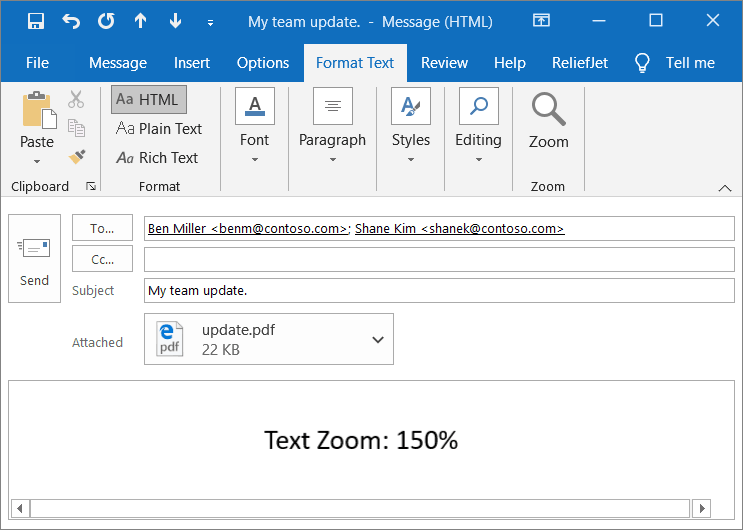Go to previous item with up arrow
This screenshot has width=743, height=530.
coord(140,21)
